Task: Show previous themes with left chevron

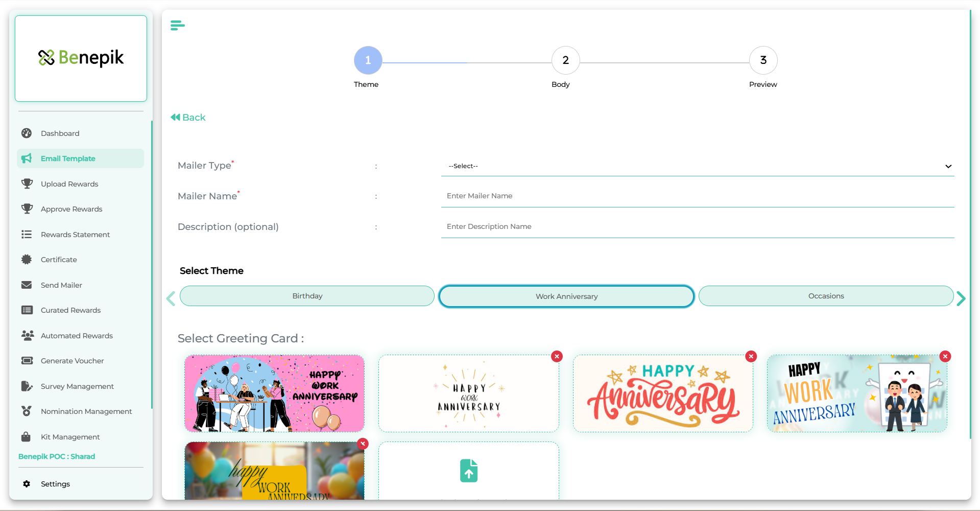Action: pyautogui.click(x=171, y=298)
